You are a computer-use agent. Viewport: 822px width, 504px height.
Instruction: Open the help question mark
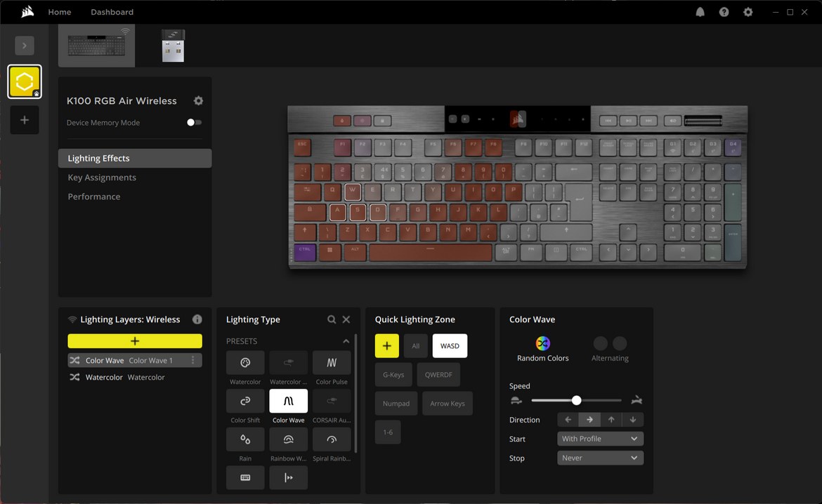(x=724, y=11)
